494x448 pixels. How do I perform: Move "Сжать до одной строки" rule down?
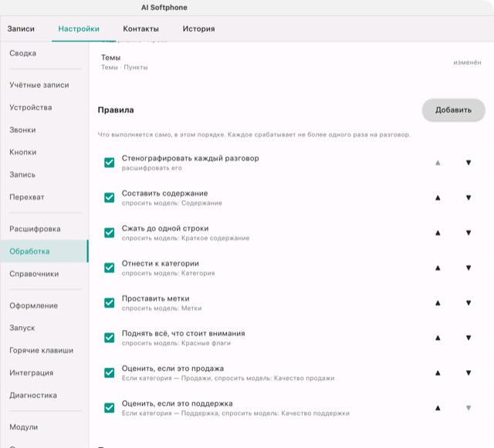coord(469,233)
